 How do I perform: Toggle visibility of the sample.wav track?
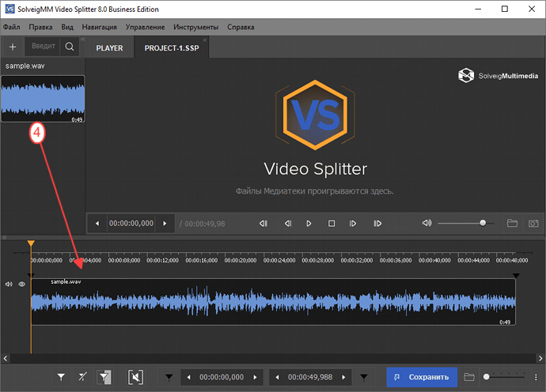click(21, 285)
